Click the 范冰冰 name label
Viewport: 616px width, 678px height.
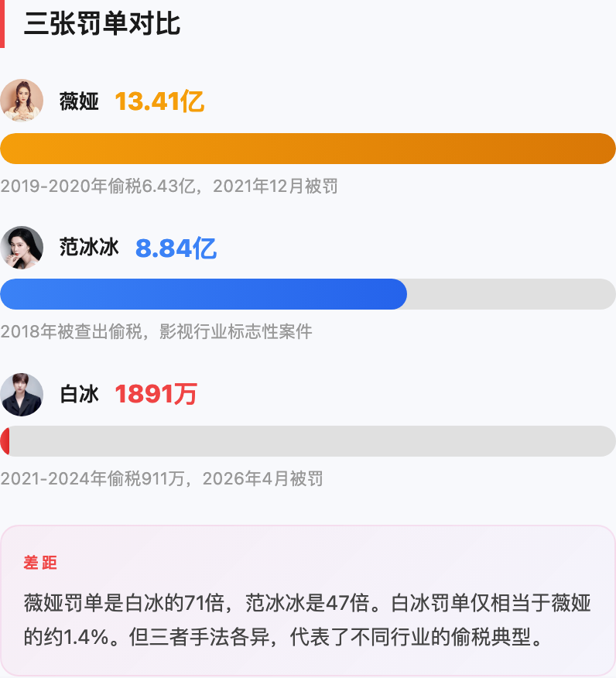pos(89,248)
